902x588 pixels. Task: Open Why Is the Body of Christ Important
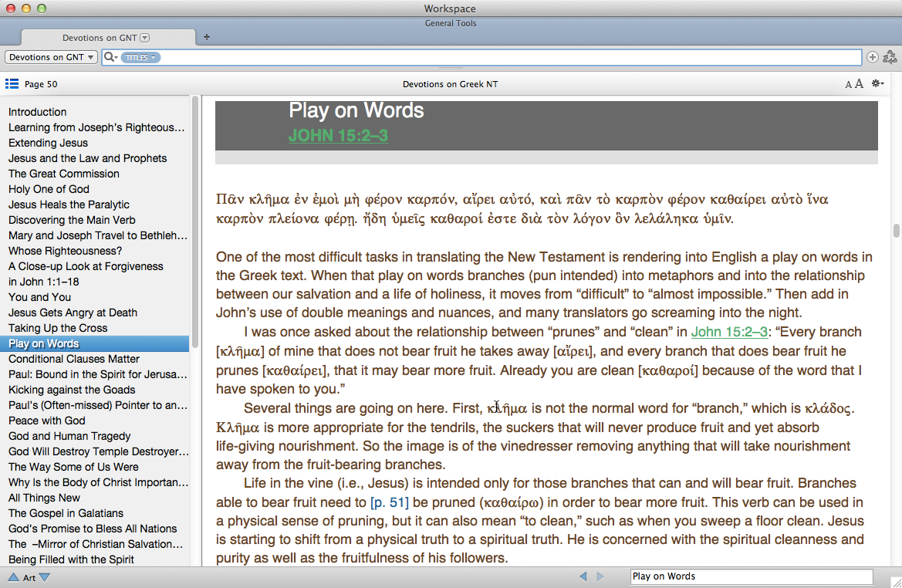(98, 482)
